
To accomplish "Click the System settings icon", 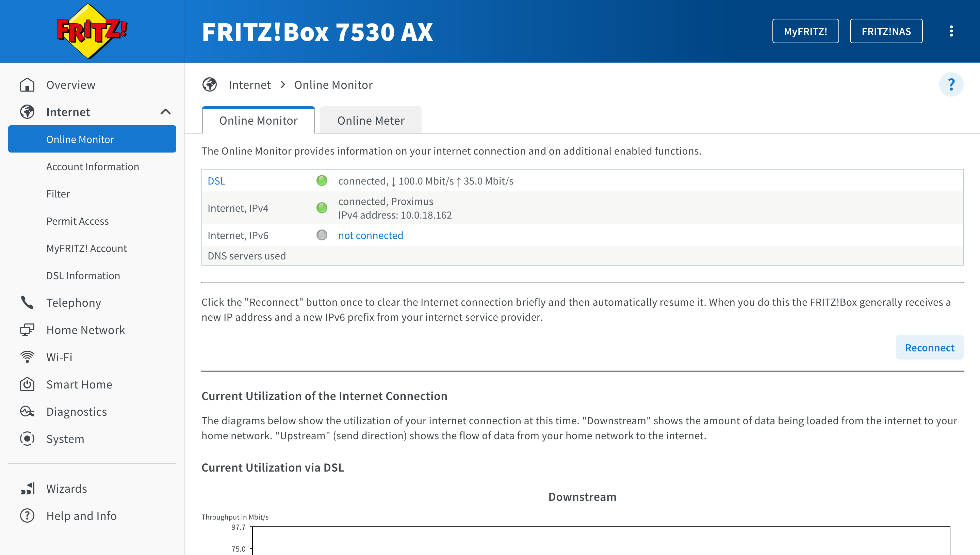I will click(x=27, y=439).
